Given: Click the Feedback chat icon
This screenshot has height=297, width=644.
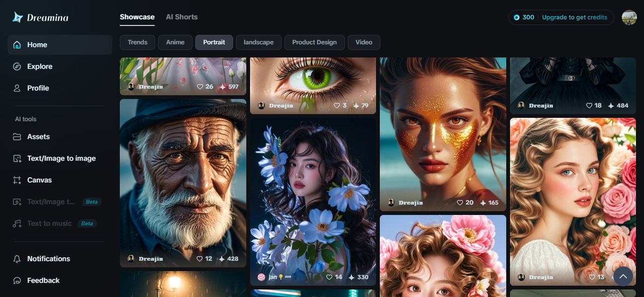Looking at the screenshot, I should (x=17, y=280).
